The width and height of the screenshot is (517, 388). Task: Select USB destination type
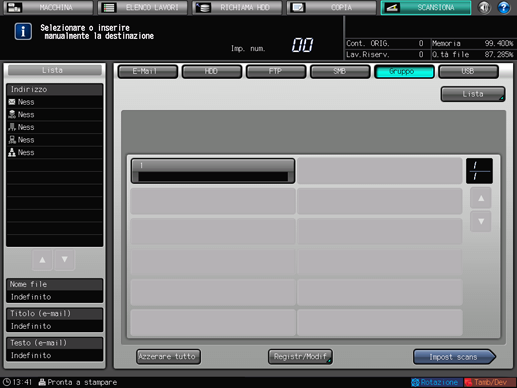(x=468, y=71)
